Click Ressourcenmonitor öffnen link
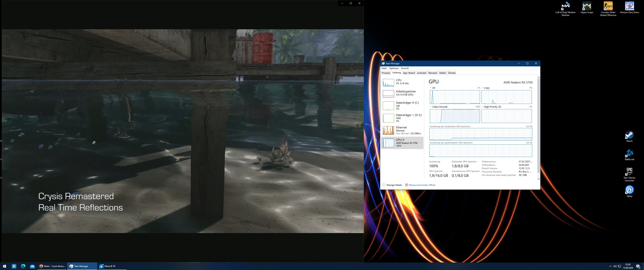 point(422,185)
